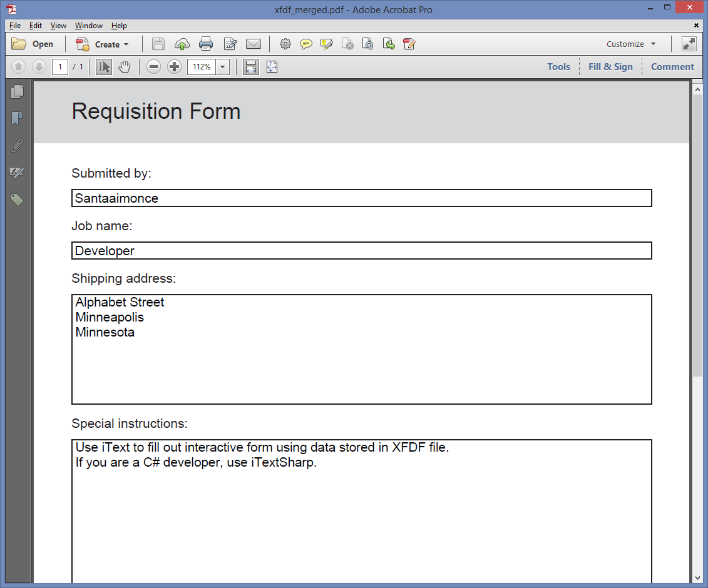Image resolution: width=708 pixels, height=588 pixels.
Task: Click inside the Special instructions text area
Action: (362, 511)
